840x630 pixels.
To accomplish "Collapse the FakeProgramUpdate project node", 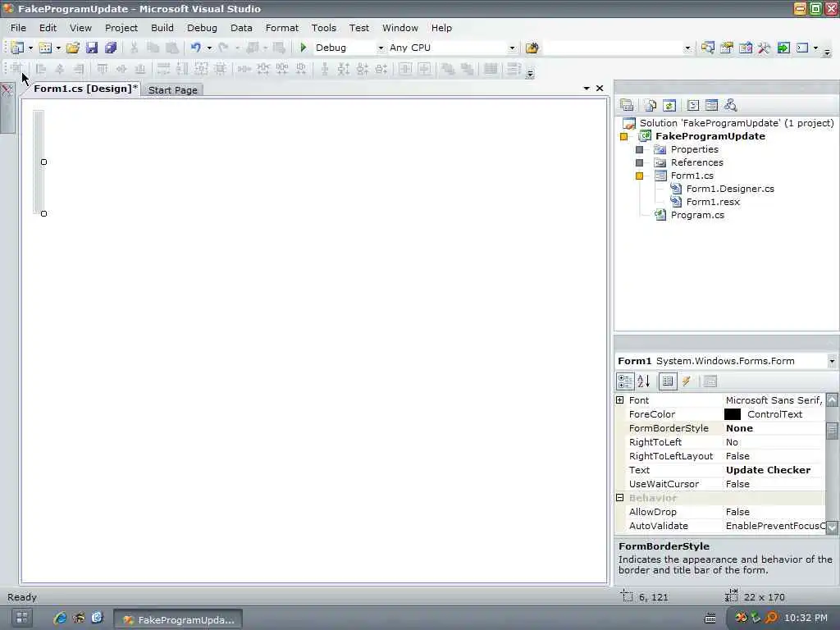I will 623,137.
